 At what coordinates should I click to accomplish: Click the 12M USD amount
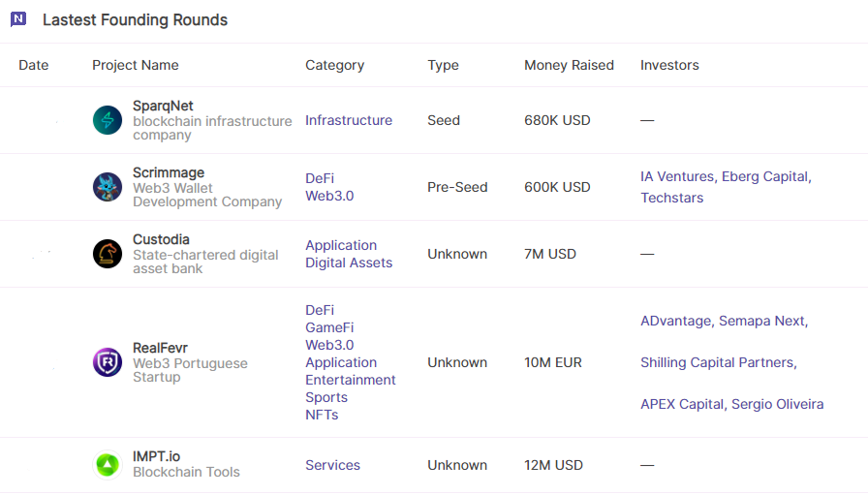point(553,465)
